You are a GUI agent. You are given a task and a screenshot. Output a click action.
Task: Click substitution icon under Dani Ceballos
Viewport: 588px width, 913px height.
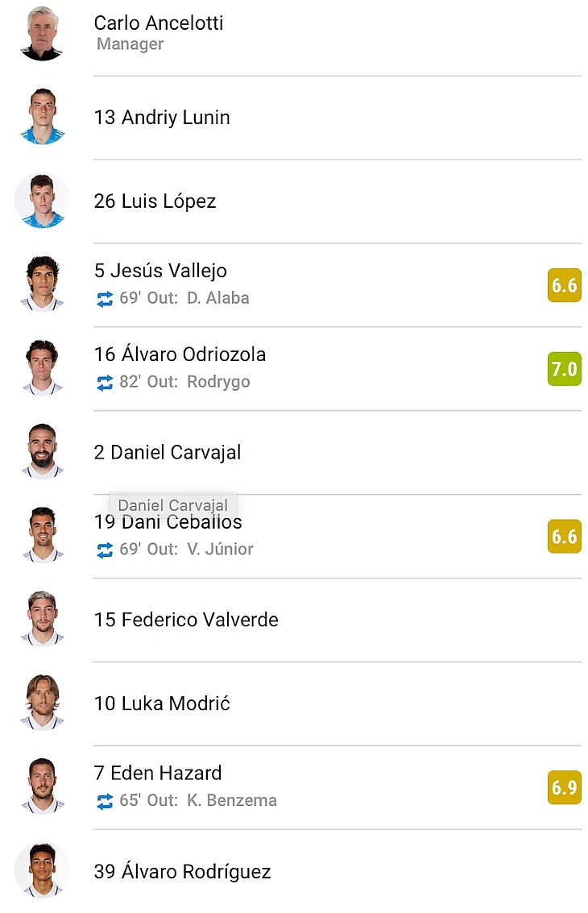point(105,550)
